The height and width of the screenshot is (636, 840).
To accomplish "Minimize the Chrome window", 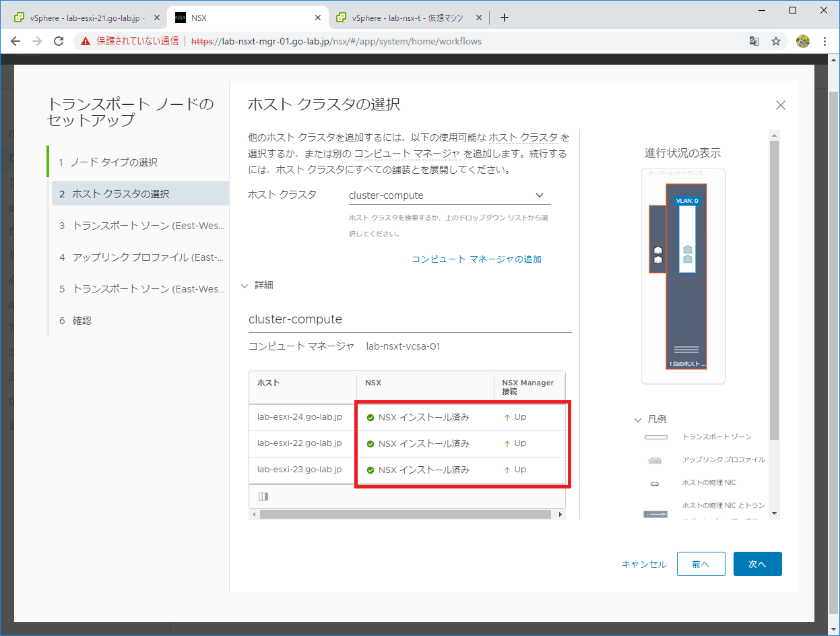I will (x=762, y=10).
